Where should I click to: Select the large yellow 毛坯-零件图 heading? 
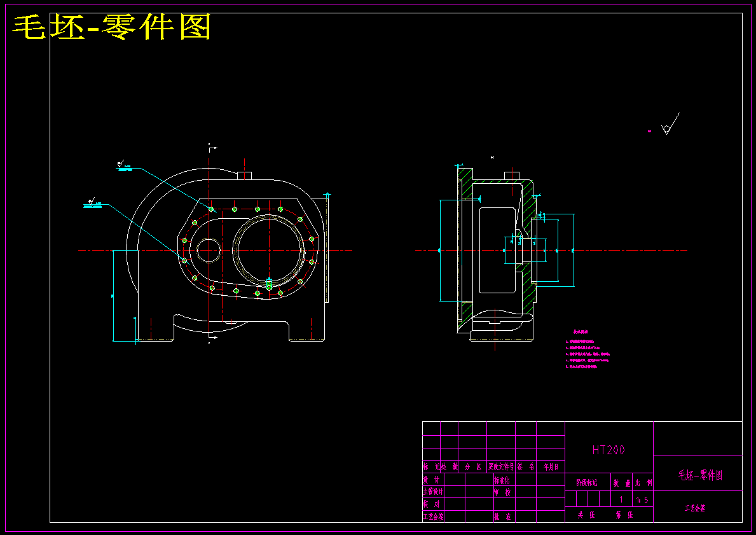(112, 27)
